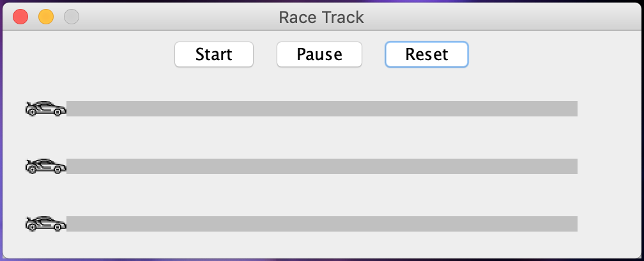Click the top gray race track bar
This screenshot has height=261, width=644.
tap(322, 109)
